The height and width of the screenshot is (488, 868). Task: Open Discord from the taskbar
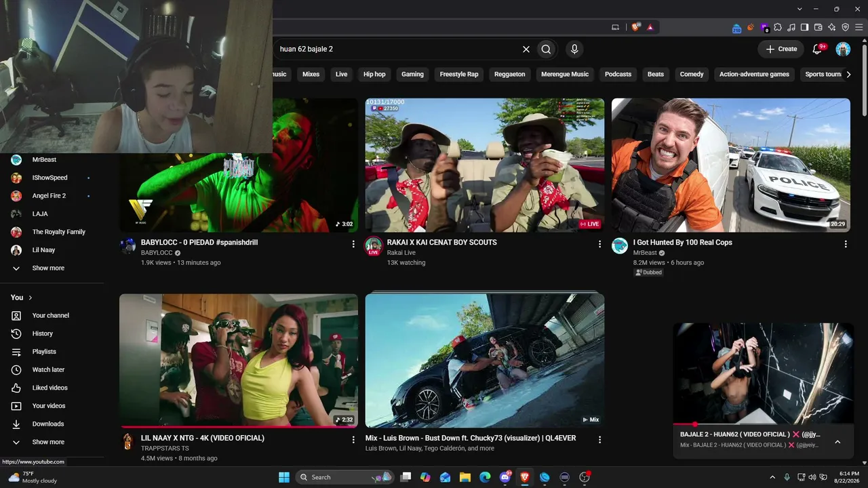(505, 477)
